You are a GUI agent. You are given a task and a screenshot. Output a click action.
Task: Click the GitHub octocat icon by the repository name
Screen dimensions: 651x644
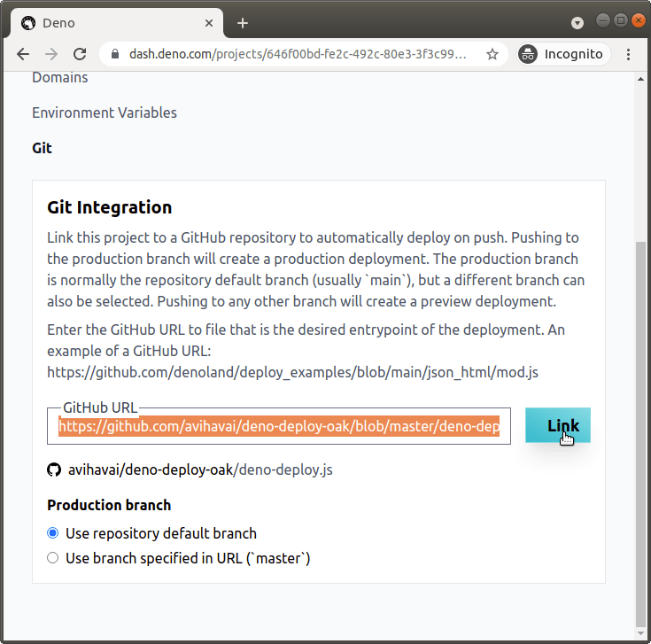coord(54,469)
